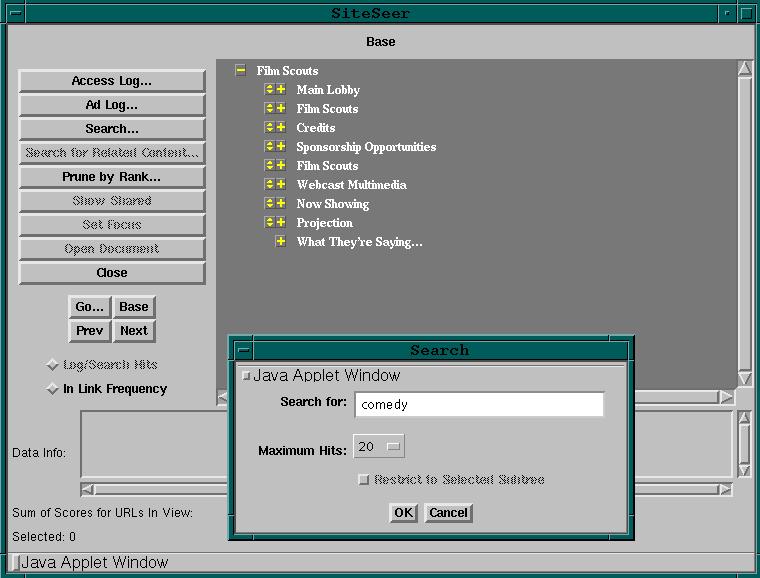Select the Webcast Multimedia tree label

pyautogui.click(x=351, y=185)
